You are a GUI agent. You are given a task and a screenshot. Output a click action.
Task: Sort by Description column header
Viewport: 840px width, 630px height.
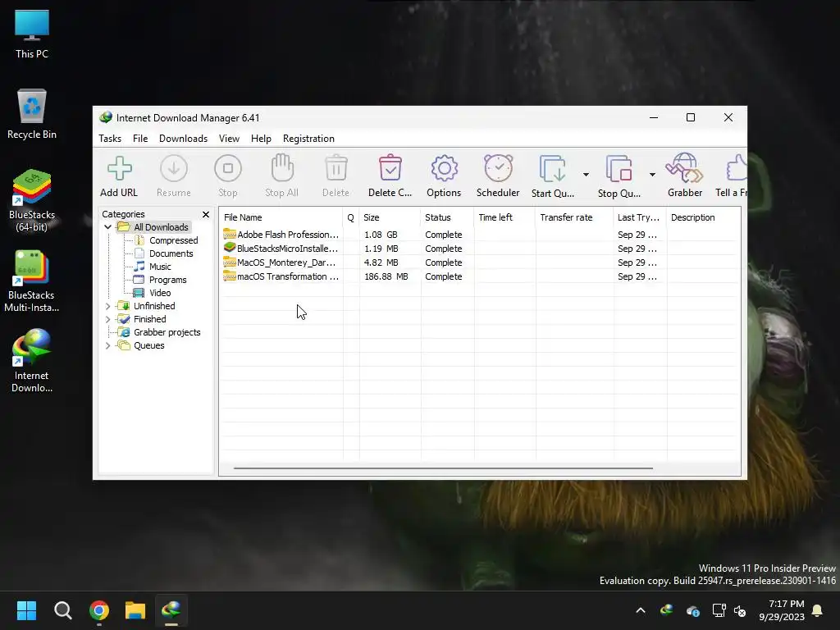[703, 217]
